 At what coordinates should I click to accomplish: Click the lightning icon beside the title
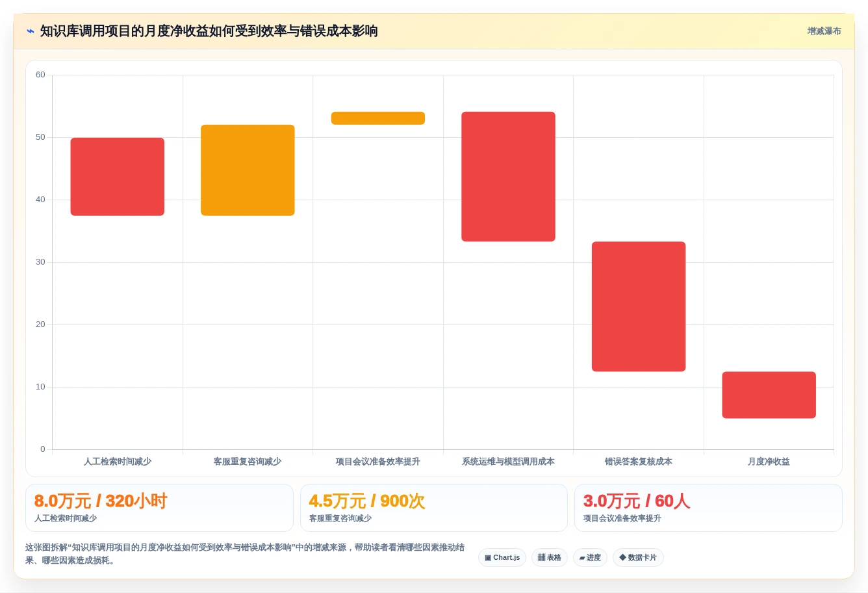point(30,31)
